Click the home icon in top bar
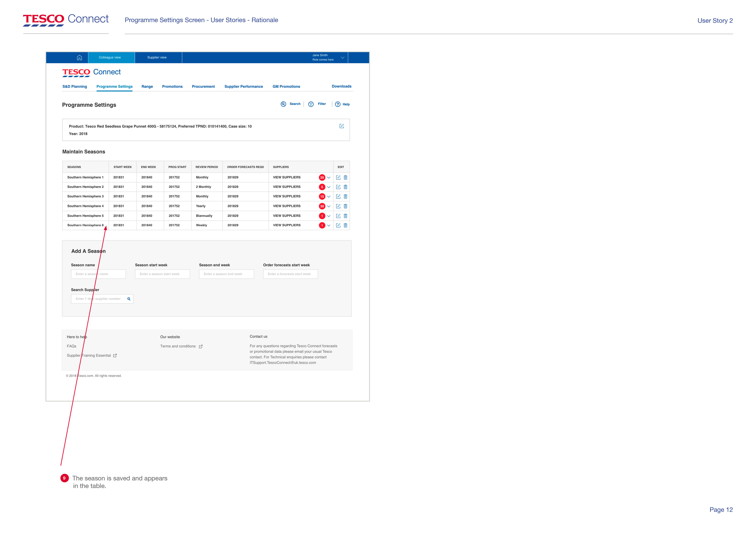The height and width of the screenshot is (535, 756). [x=79, y=58]
